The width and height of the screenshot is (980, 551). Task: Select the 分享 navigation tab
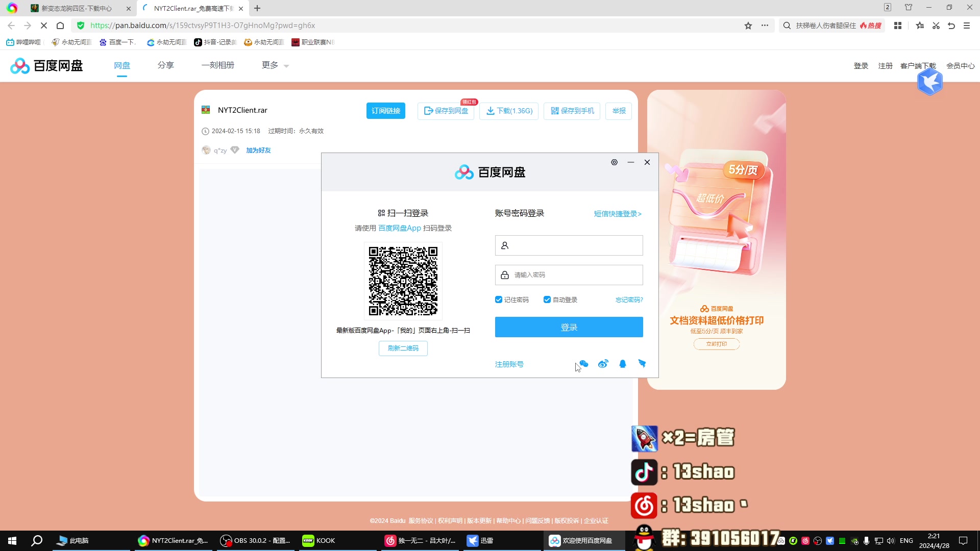point(166,65)
